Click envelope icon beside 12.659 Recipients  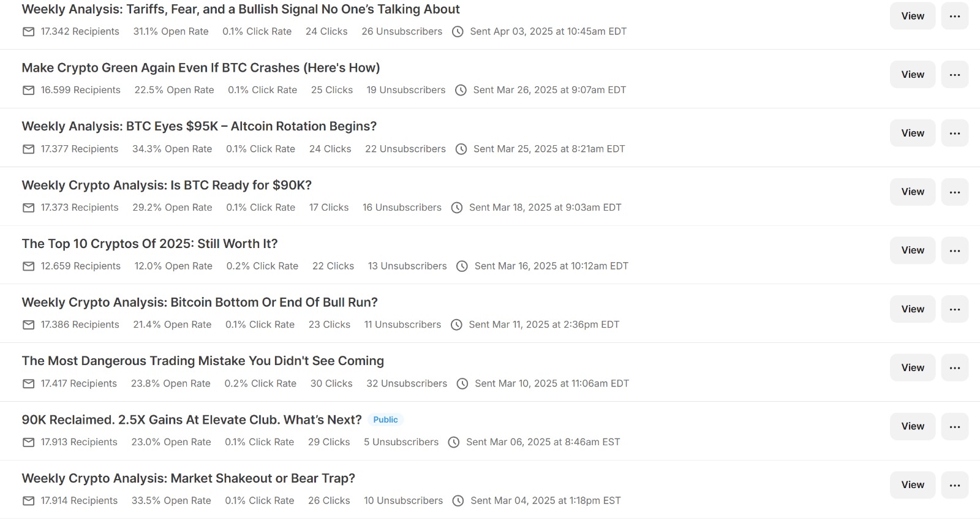(28, 266)
